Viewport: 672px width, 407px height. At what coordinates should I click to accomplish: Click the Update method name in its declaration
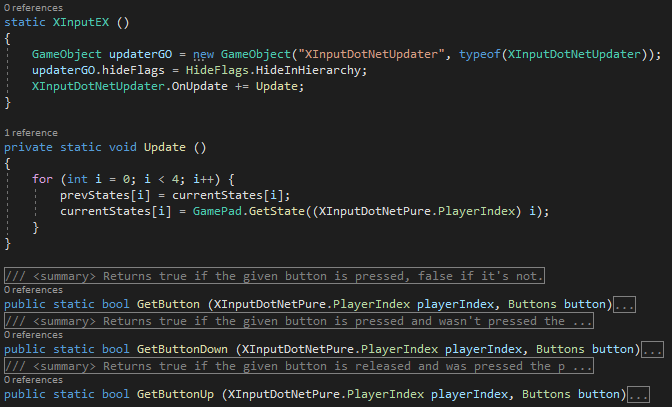coord(164,146)
